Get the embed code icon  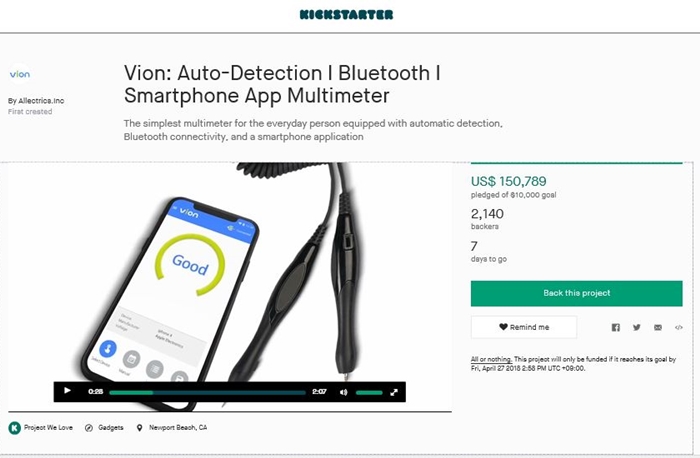tap(679, 327)
